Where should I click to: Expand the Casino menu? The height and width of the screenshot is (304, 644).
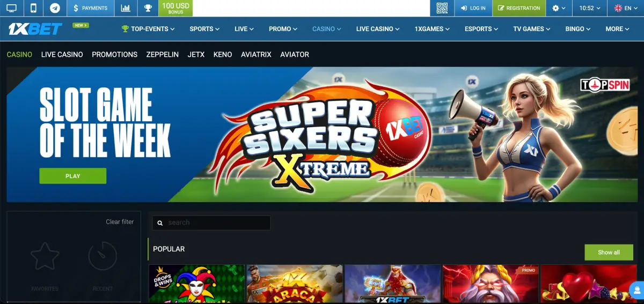(x=327, y=29)
